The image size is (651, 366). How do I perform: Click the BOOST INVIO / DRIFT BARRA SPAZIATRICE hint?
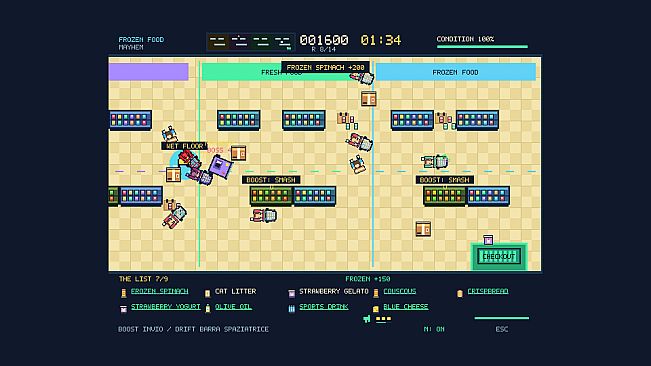pyautogui.click(x=193, y=329)
